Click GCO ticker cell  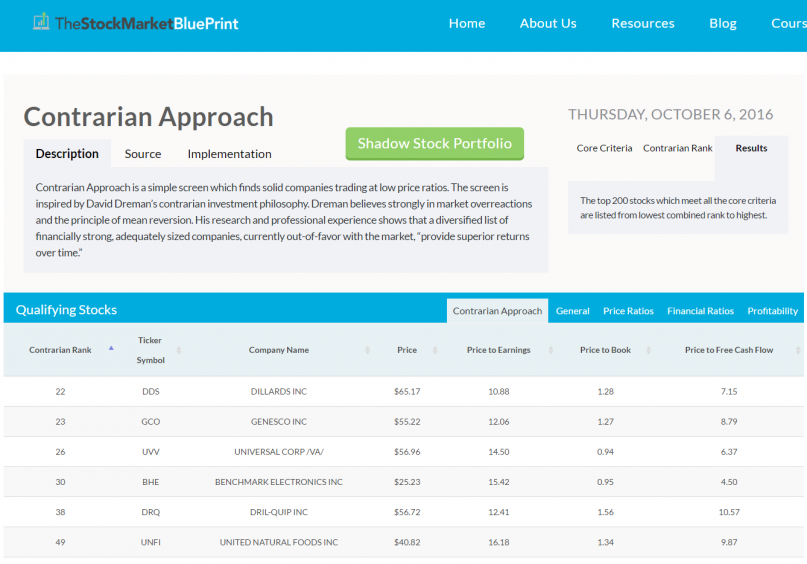[x=151, y=421]
